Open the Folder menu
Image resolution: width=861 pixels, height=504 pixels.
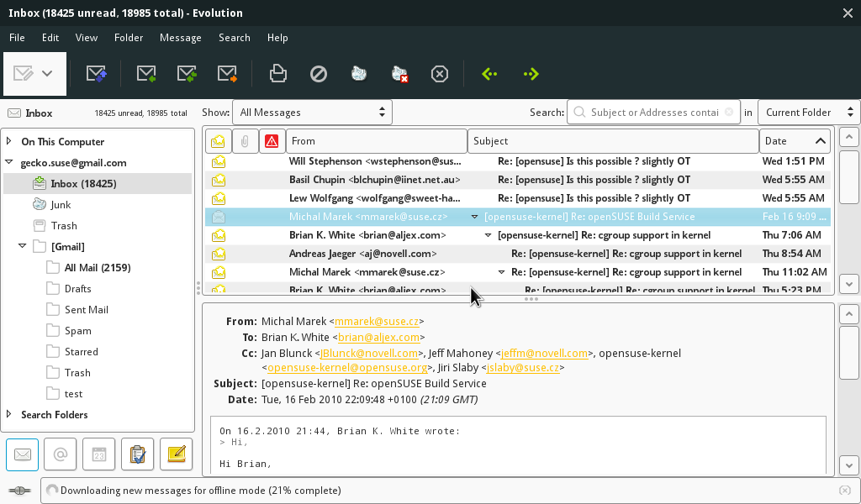pyautogui.click(x=129, y=37)
